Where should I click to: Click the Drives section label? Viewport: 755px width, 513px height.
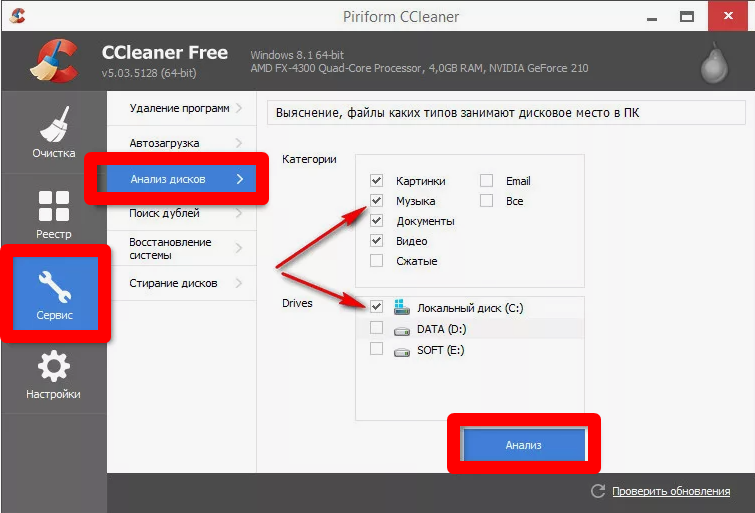tap(297, 303)
